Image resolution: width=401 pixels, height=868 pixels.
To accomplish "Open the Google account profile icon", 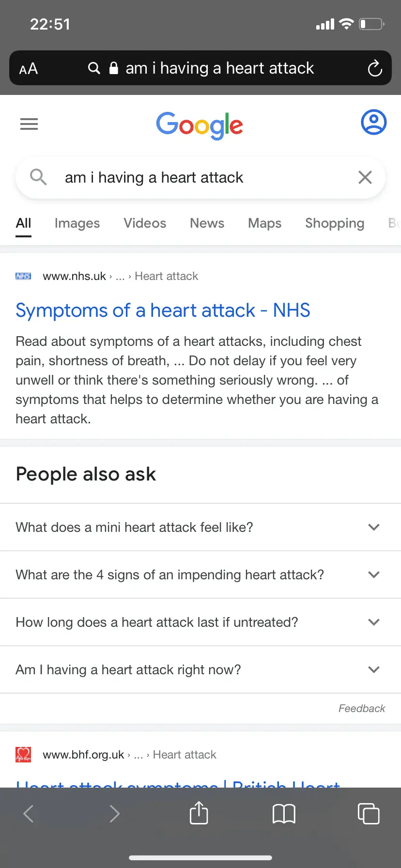I will coord(374,122).
